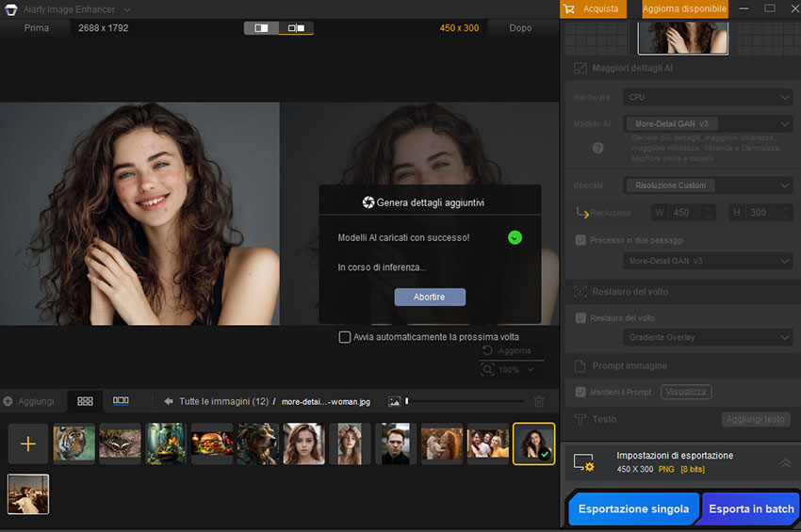The width and height of the screenshot is (801, 532).
Task: Select the side-by-side compare view icon
Action: pos(296,28)
